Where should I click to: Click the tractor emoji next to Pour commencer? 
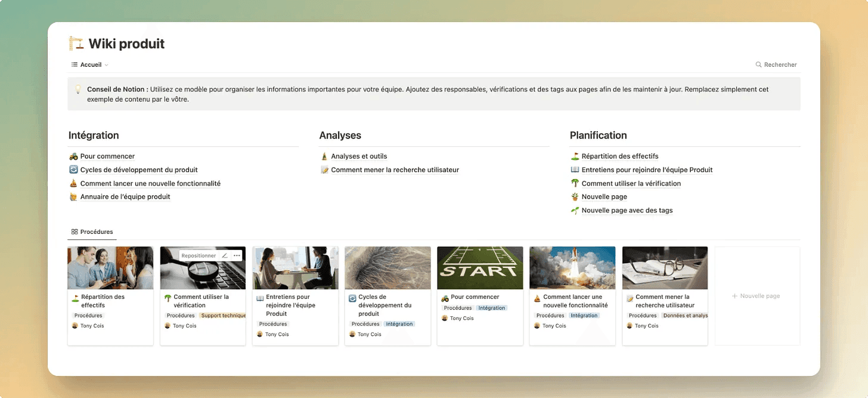(73, 156)
